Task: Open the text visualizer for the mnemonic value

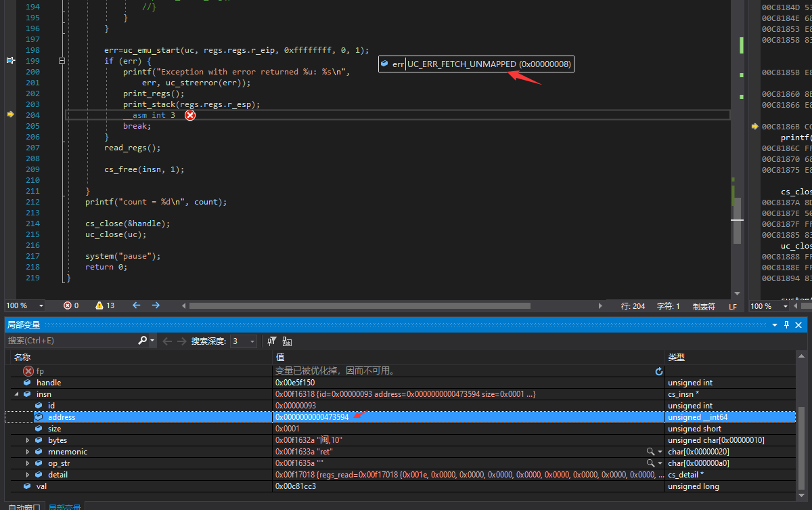Action: tap(650, 452)
